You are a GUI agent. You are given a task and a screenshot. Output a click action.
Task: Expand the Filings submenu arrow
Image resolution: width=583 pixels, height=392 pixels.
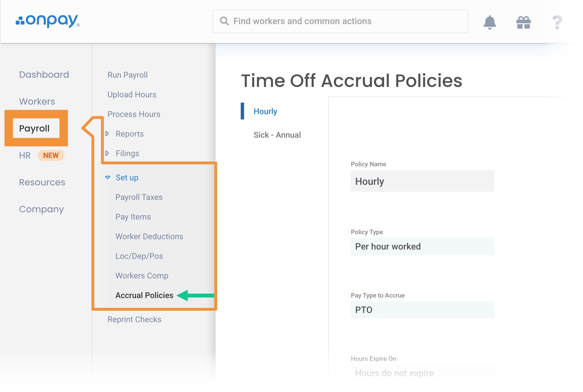(x=107, y=153)
